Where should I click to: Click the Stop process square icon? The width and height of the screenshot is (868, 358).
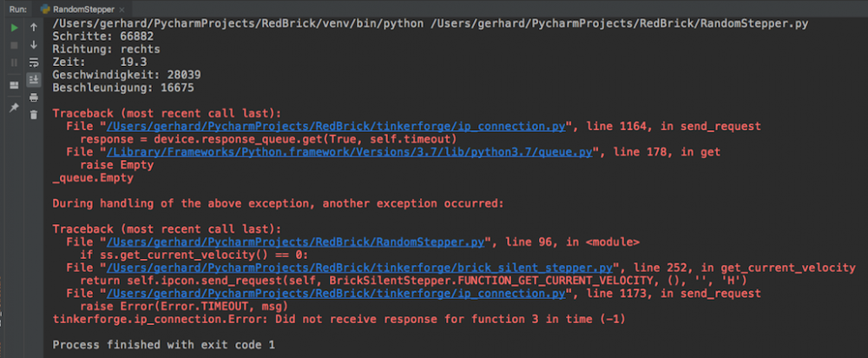click(14, 45)
